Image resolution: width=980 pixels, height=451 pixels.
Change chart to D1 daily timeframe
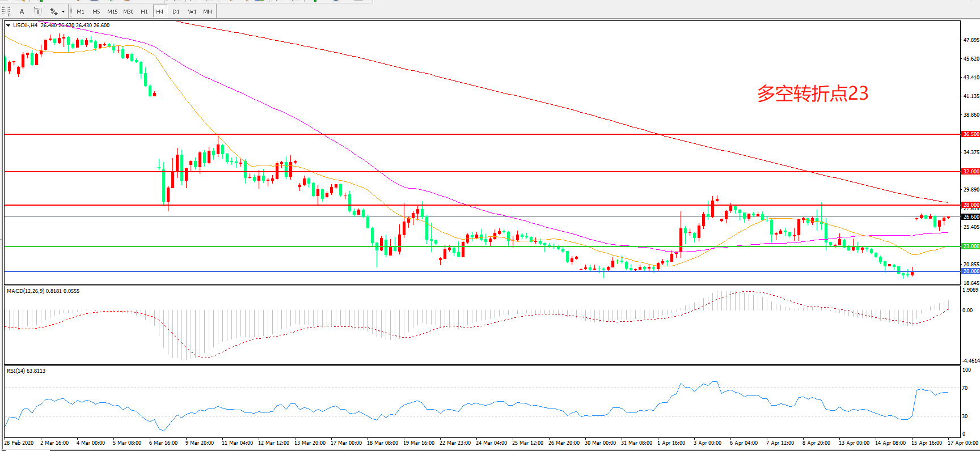[x=176, y=11]
